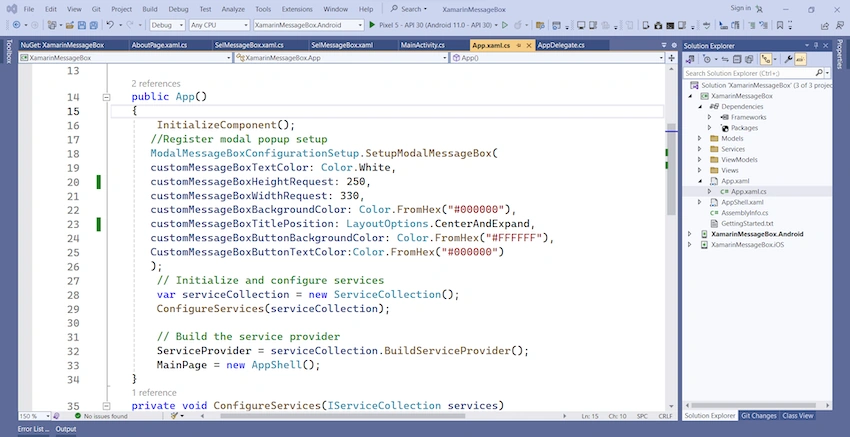The width and height of the screenshot is (850, 437).
Task: Open the Extensions menu
Action: pyautogui.click(x=297, y=9)
